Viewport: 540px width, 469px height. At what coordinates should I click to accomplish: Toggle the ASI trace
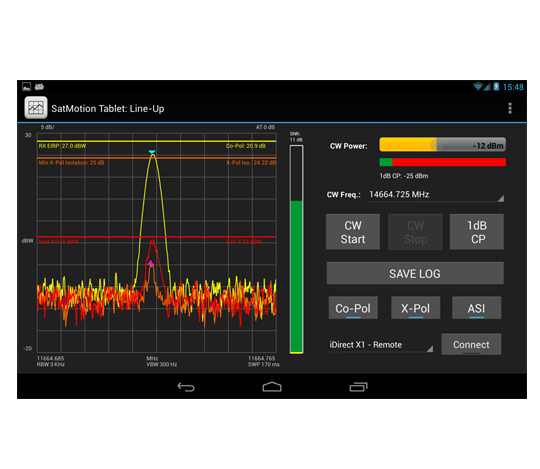(476, 308)
